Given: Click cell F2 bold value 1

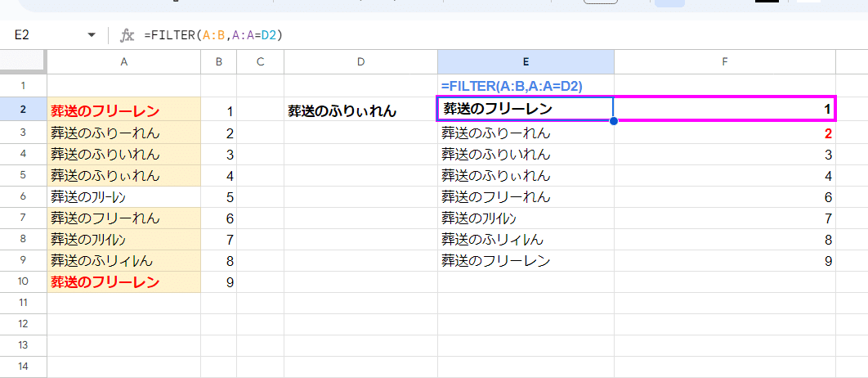Looking at the screenshot, I should 725,109.
